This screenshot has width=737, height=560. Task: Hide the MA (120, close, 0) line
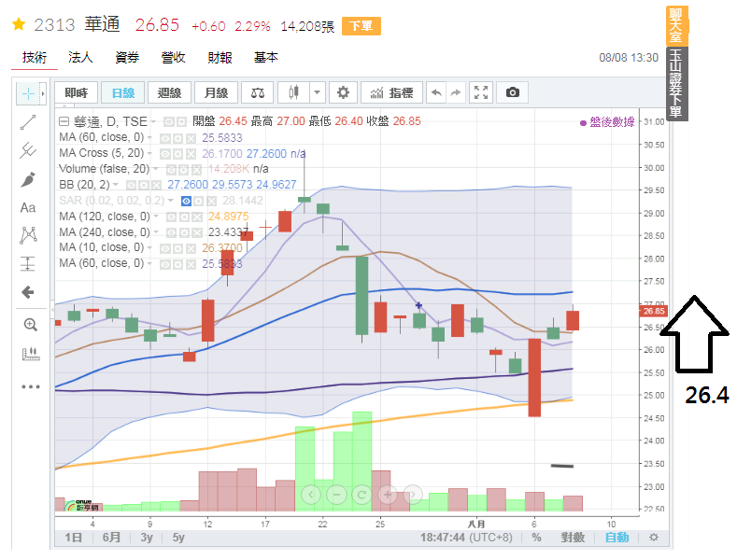172,217
